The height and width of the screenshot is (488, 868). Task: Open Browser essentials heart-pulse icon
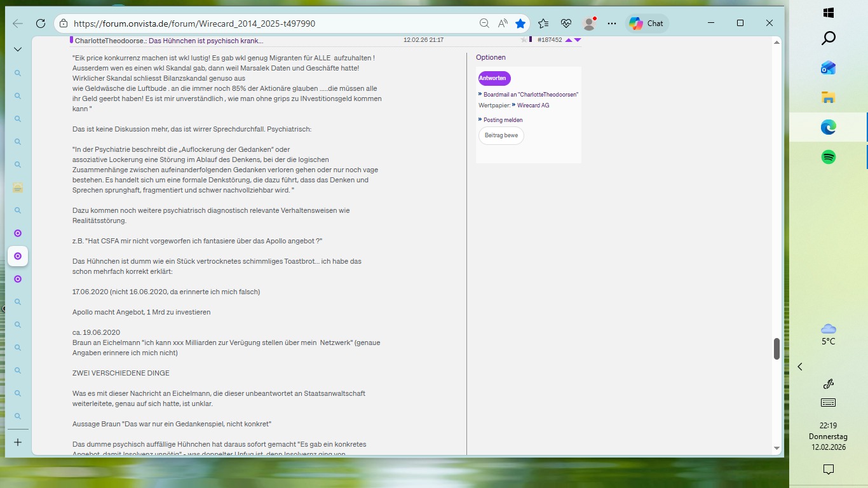click(566, 23)
